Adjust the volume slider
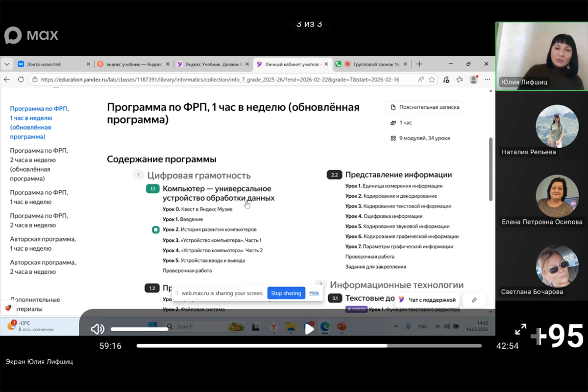 [139, 329]
